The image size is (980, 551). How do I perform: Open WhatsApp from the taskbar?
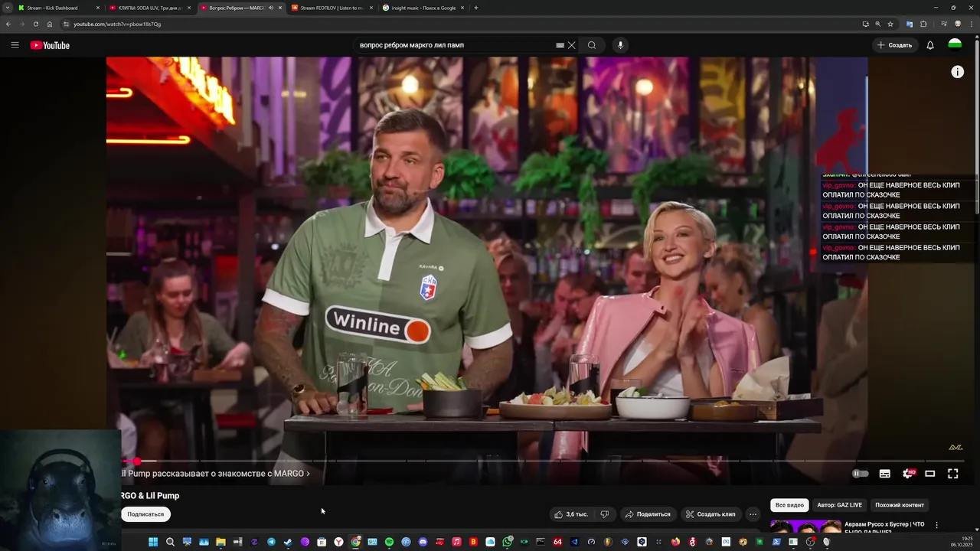click(507, 542)
